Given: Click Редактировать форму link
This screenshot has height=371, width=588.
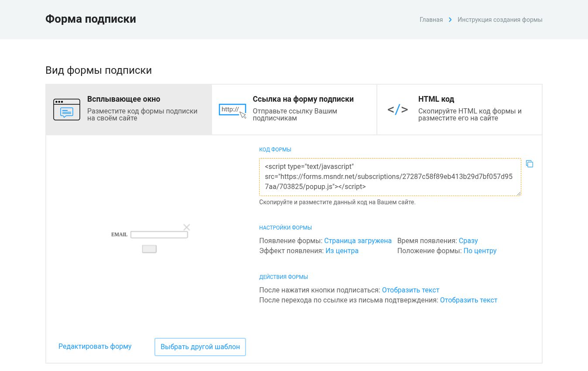Looking at the screenshot, I should 95,346.
